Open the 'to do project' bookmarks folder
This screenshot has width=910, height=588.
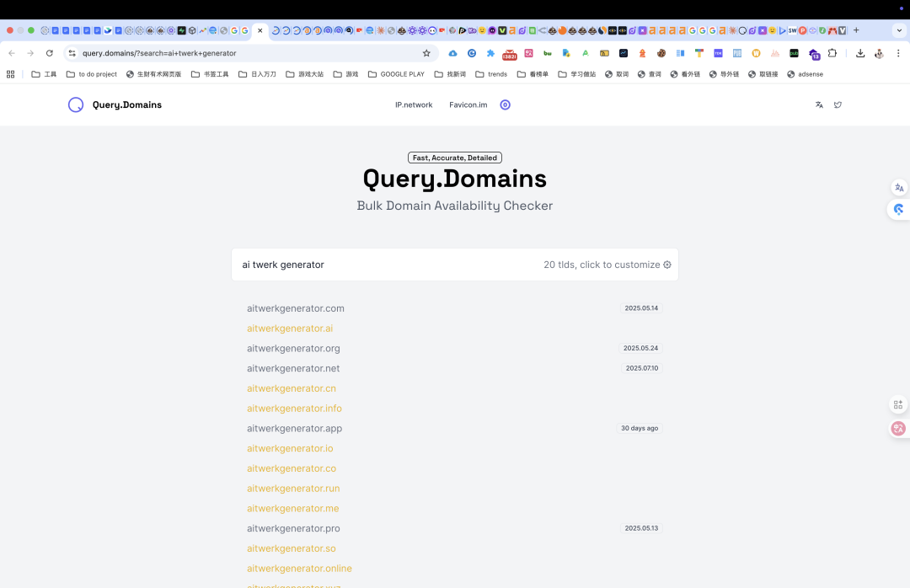point(92,74)
